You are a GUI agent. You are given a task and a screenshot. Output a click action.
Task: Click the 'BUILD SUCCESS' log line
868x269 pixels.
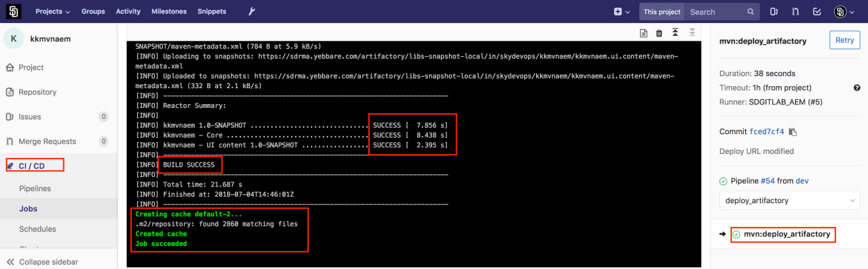click(189, 165)
